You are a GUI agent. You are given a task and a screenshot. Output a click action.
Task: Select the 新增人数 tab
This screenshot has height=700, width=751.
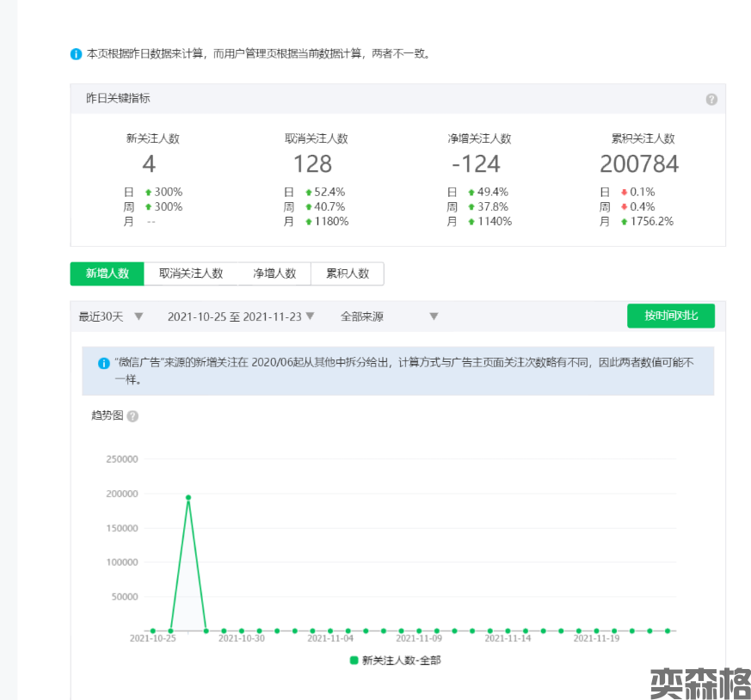[108, 273]
